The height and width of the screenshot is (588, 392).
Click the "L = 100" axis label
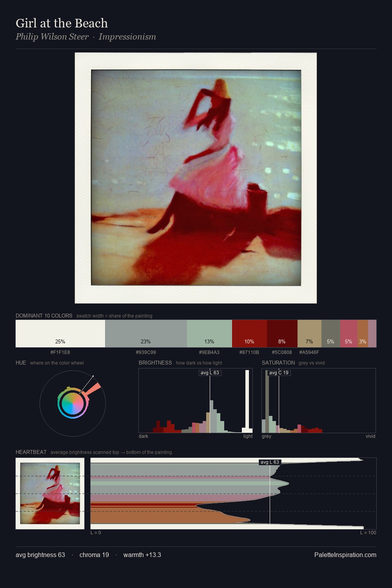click(x=368, y=533)
